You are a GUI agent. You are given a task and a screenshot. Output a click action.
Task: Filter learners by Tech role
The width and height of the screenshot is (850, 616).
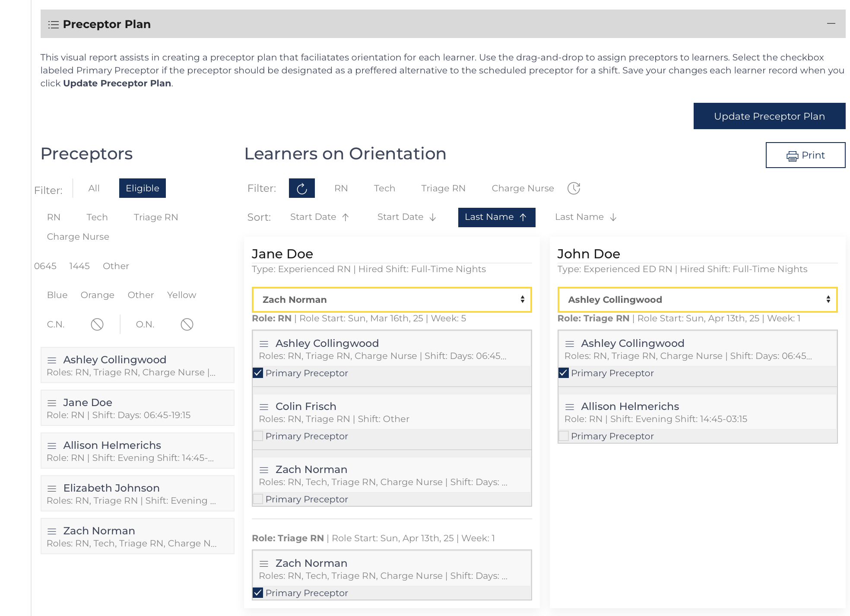384,188
